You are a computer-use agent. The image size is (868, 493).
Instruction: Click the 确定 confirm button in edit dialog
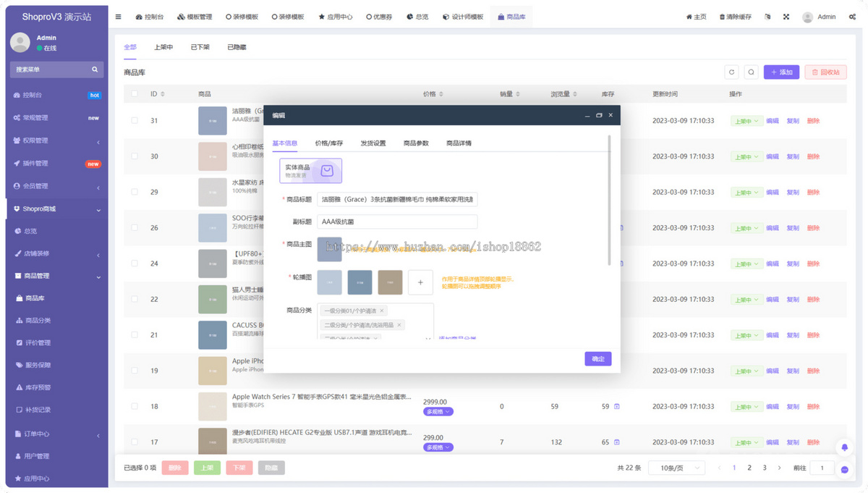[x=597, y=358]
